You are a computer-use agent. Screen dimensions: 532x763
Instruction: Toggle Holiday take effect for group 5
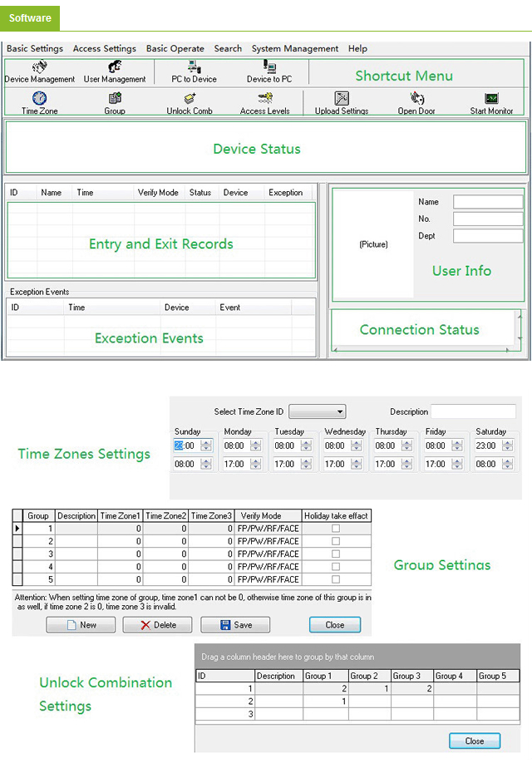click(336, 579)
